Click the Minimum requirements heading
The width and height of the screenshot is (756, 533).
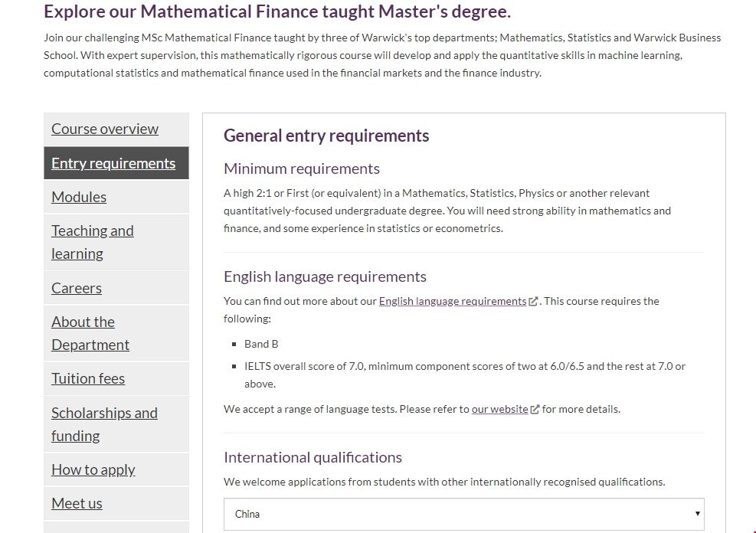click(302, 168)
